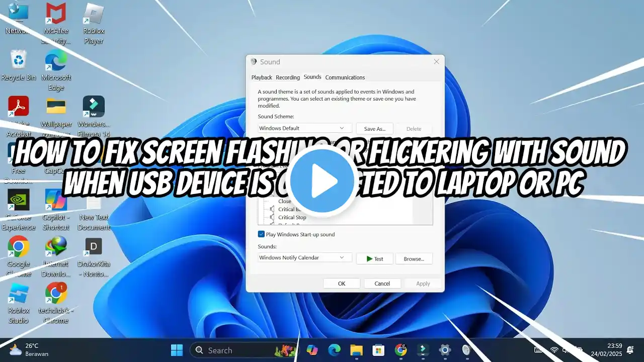The width and height of the screenshot is (644, 362).
Task: Go to the Communications tab
Action: click(x=345, y=77)
